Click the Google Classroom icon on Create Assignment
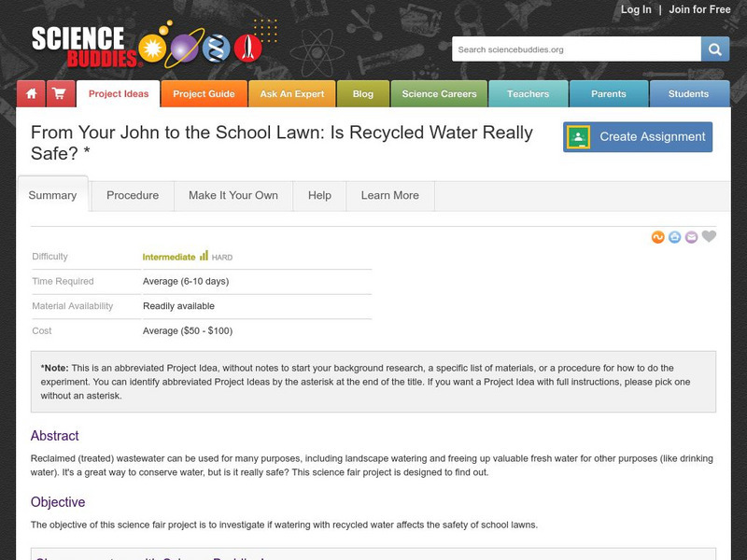Viewport: 747px width, 560px height. 579,137
